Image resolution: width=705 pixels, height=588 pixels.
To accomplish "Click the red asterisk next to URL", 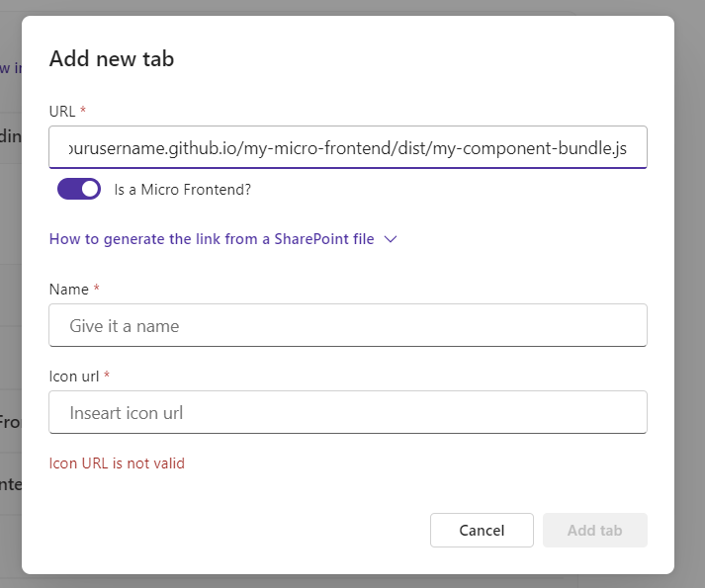I will 83,110.
